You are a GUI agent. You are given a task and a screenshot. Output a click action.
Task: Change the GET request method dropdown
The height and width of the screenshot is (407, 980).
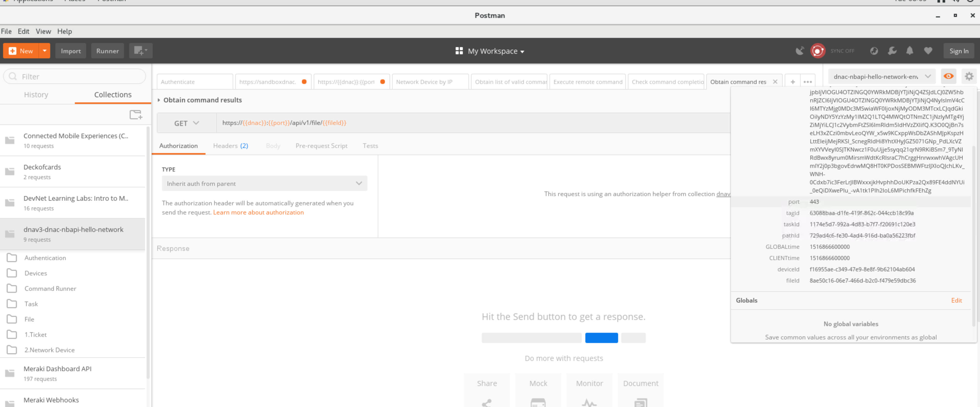pos(186,123)
